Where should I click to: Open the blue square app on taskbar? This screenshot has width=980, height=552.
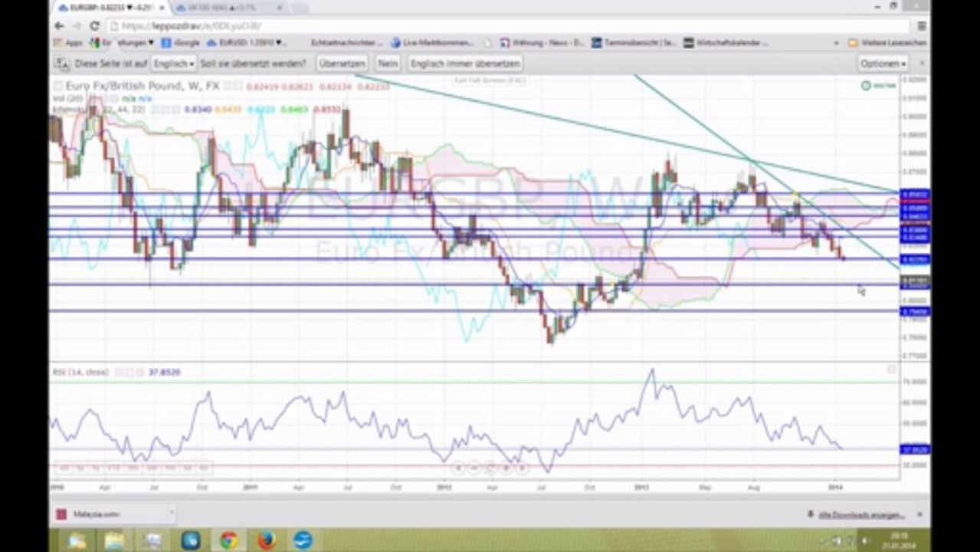191,540
